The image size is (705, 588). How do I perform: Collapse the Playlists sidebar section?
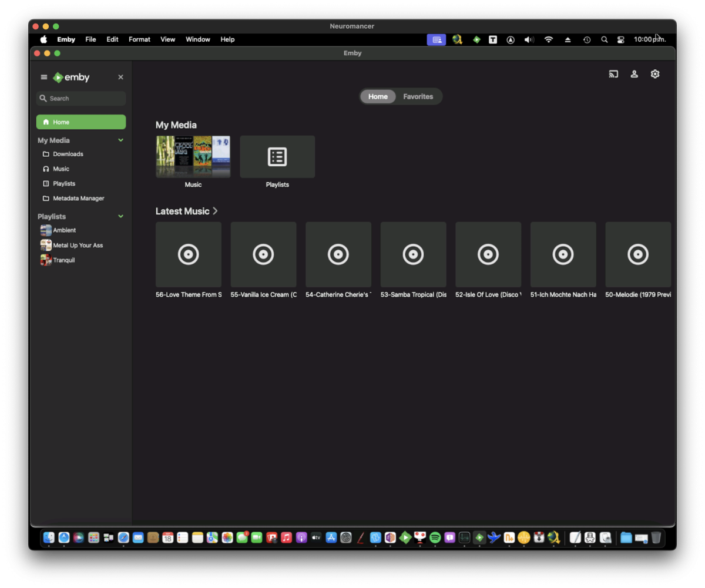point(120,217)
